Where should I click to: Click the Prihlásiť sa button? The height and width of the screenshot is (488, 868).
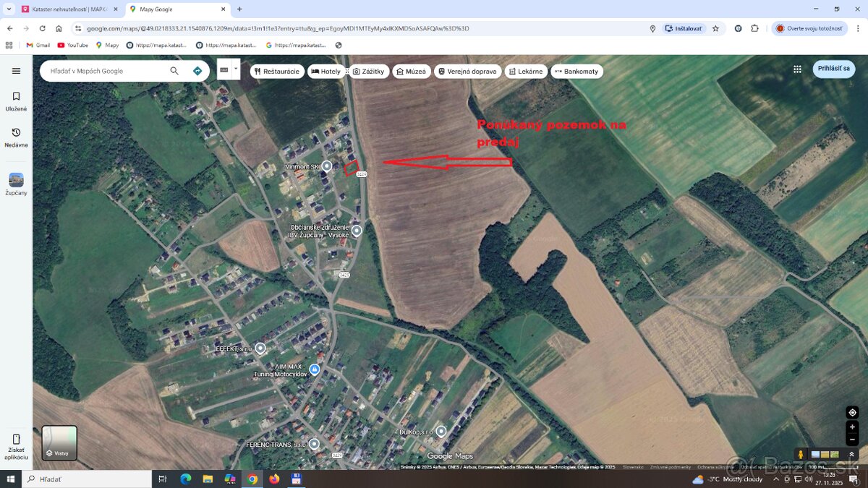833,69
